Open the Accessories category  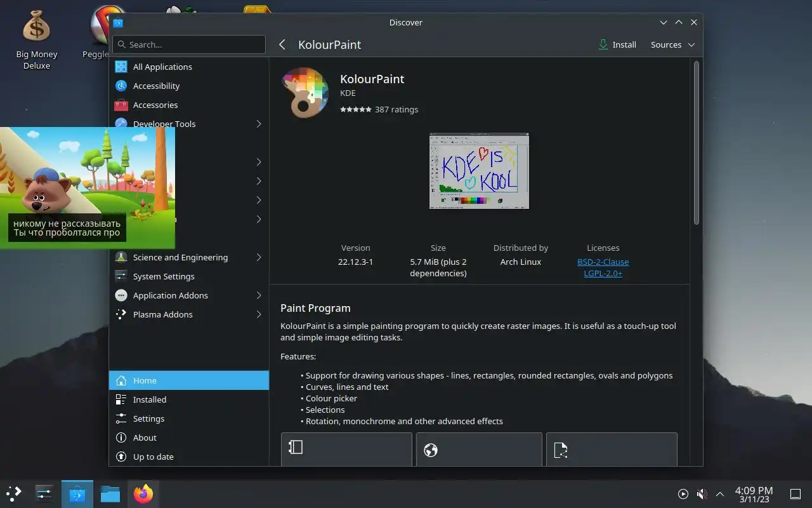(x=189, y=105)
